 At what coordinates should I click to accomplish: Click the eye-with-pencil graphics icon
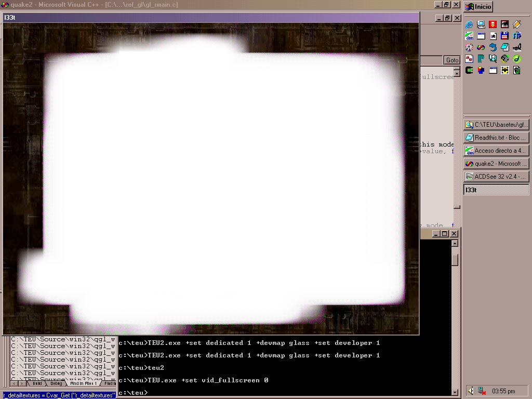tap(517, 47)
